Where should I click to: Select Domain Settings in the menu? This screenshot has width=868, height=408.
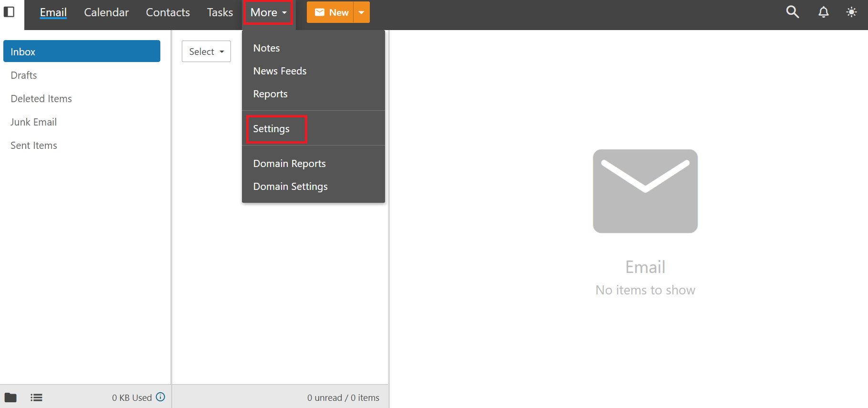[290, 187]
